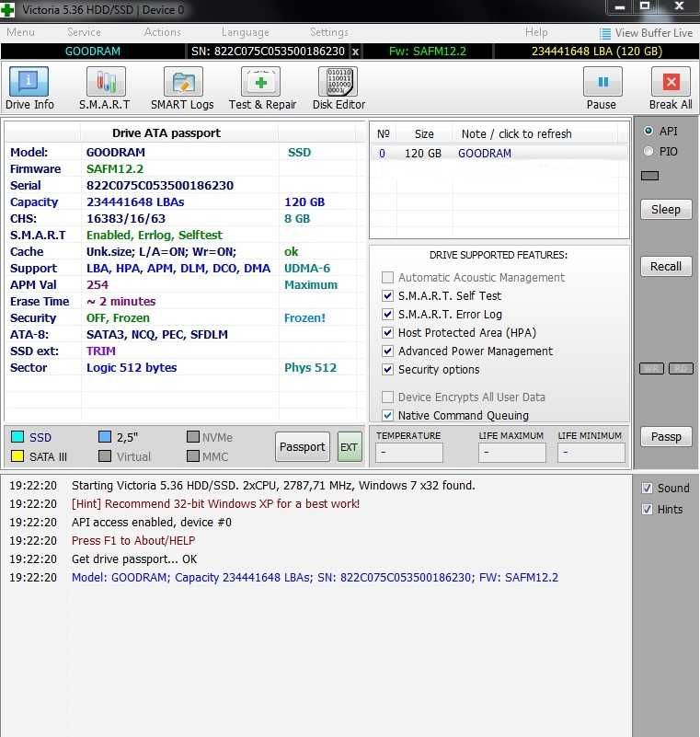Select the API access mode
700x737 pixels.
[x=648, y=131]
